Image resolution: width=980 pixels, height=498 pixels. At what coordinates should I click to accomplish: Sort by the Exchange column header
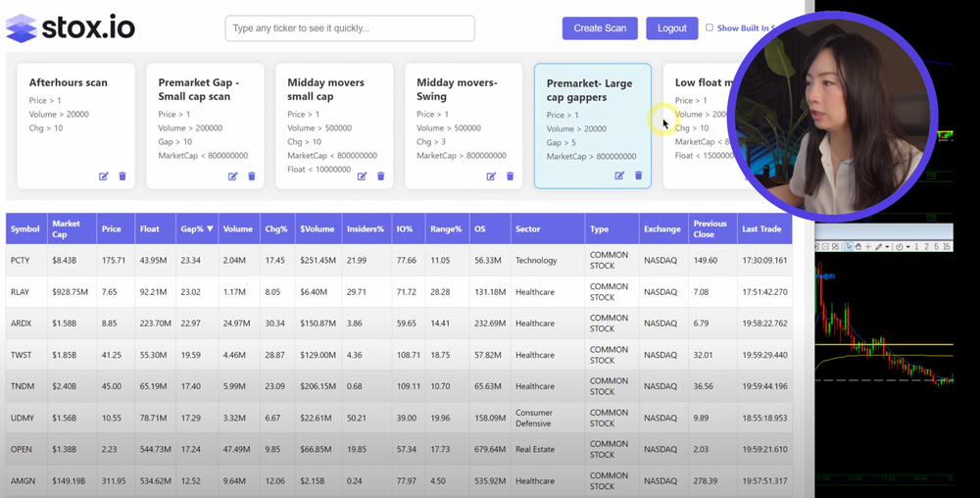coord(663,228)
